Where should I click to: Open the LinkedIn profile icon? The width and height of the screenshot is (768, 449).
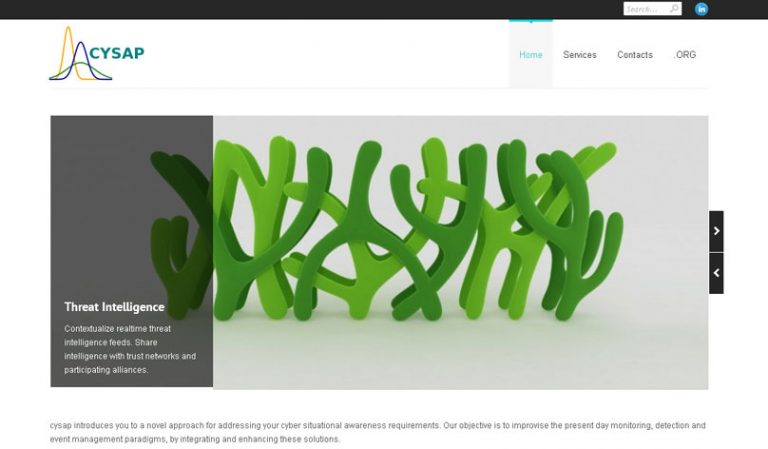[x=701, y=9]
